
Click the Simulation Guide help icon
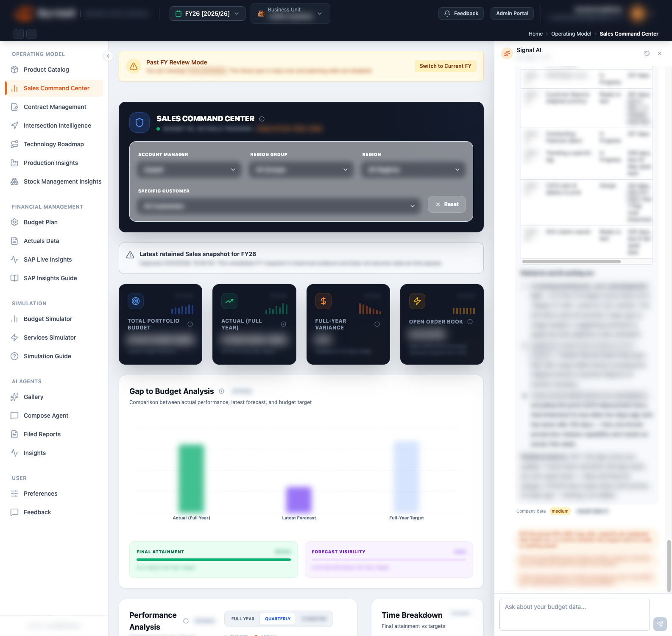click(14, 356)
